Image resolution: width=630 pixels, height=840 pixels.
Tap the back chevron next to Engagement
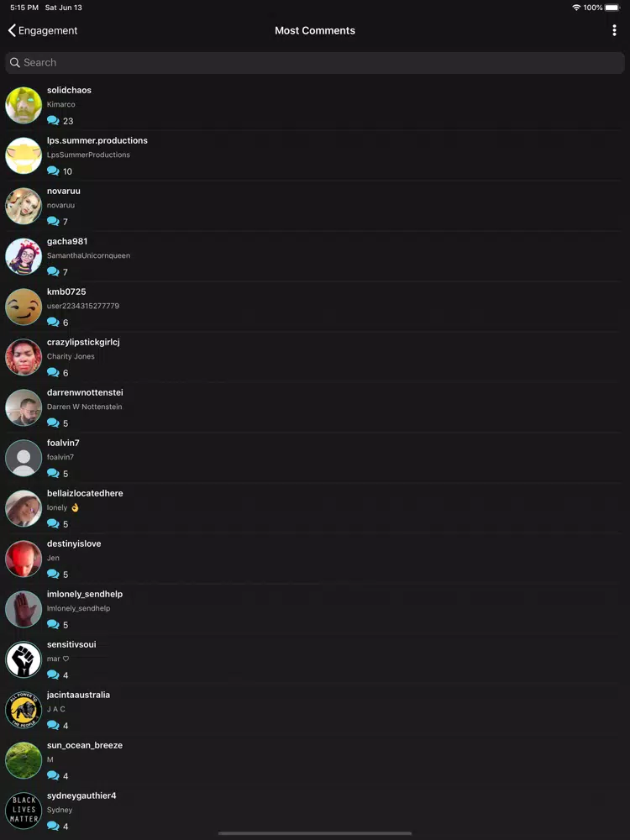(x=12, y=30)
